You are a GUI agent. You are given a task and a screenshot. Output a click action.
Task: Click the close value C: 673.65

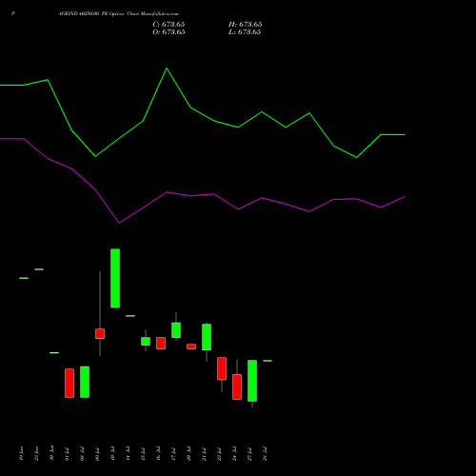coord(169,25)
